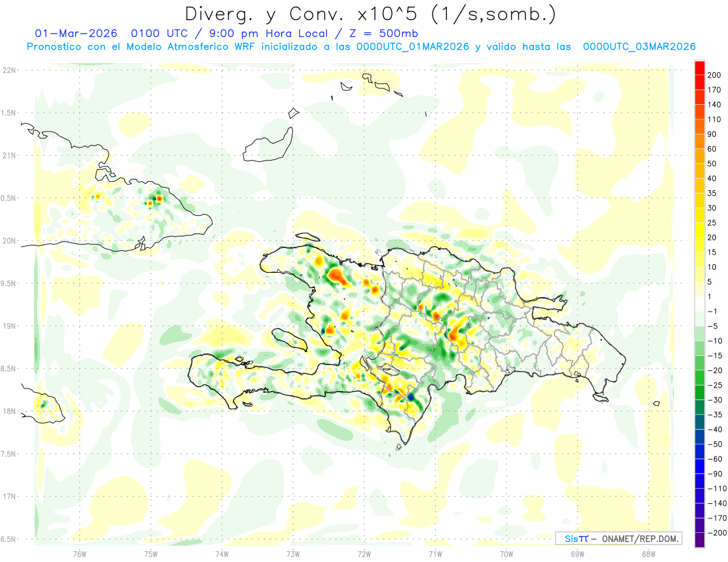Image resolution: width=728 pixels, height=562 pixels.
Task: Click the colorbar label 140
Action: 715,104
